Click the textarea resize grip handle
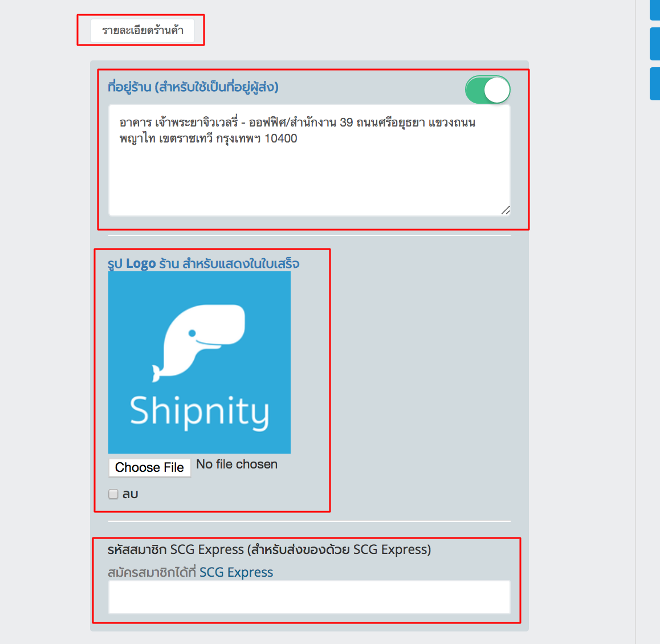660x644 pixels. coord(506,211)
